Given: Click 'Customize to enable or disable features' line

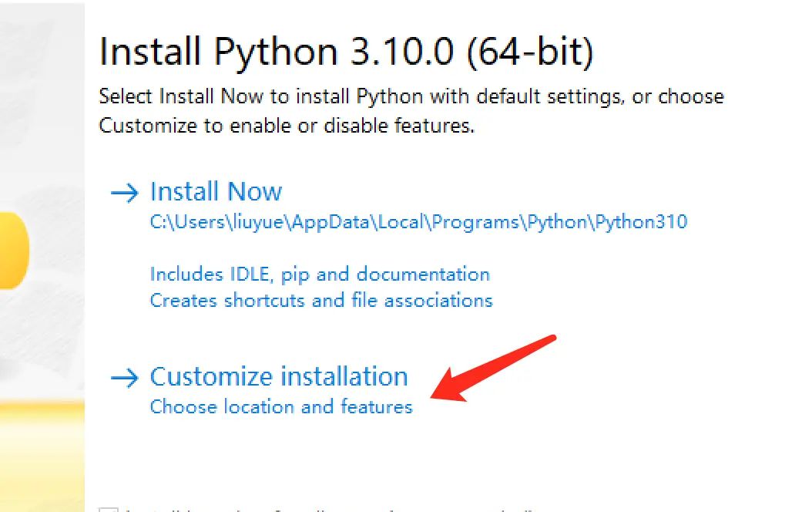Looking at the screenshot, I should (x=287, y=126).
